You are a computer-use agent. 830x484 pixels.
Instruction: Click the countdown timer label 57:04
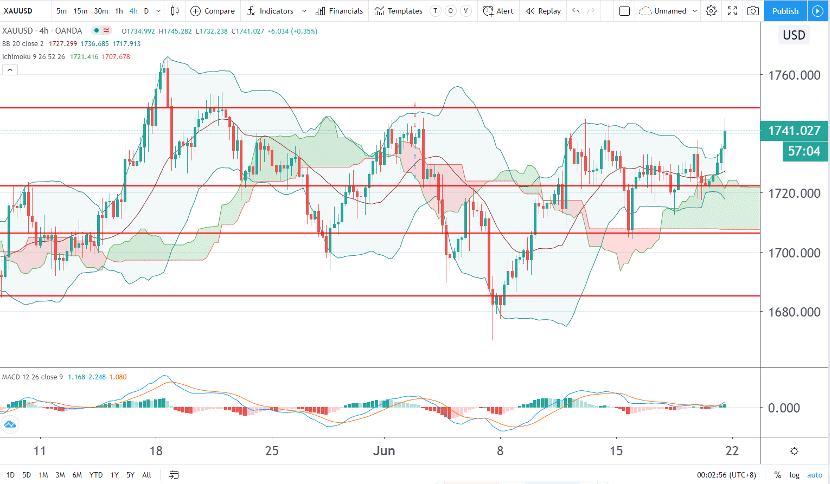pyautogui.click(x=804, y=151)
